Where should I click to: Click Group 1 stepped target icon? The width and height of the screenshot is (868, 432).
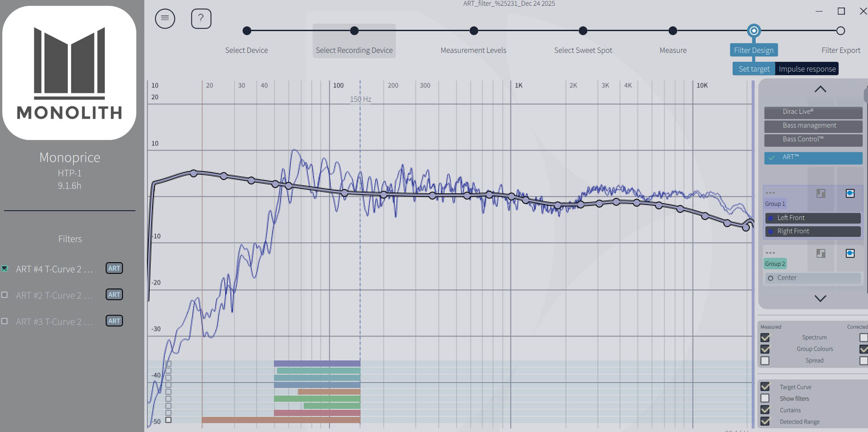[x=820, y=193]
